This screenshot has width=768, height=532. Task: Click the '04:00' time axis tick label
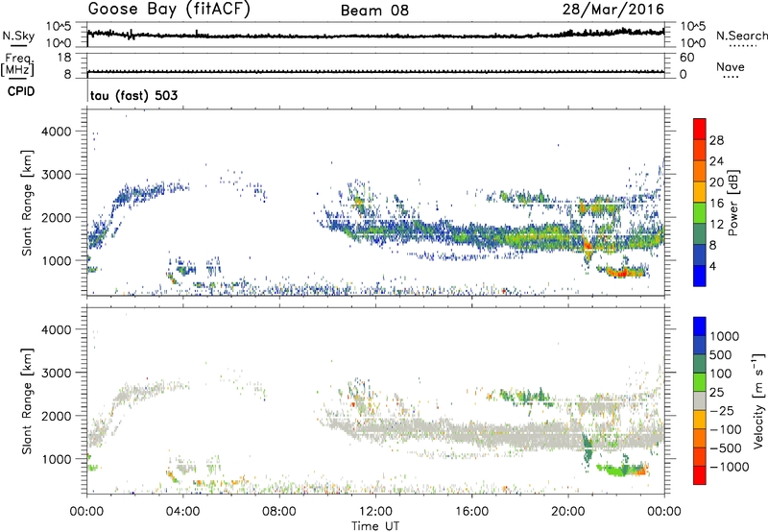182,512
